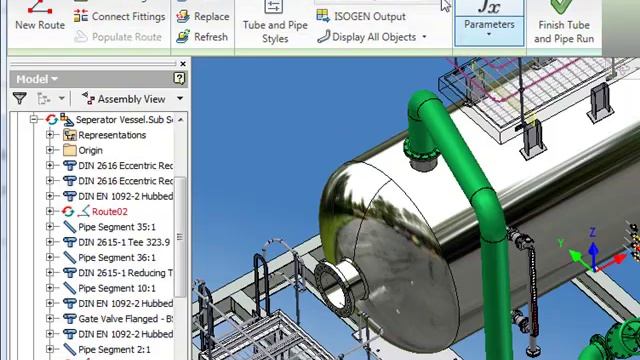Click Display All Objects icon
The image size is (640, 360).
(323, 37)
